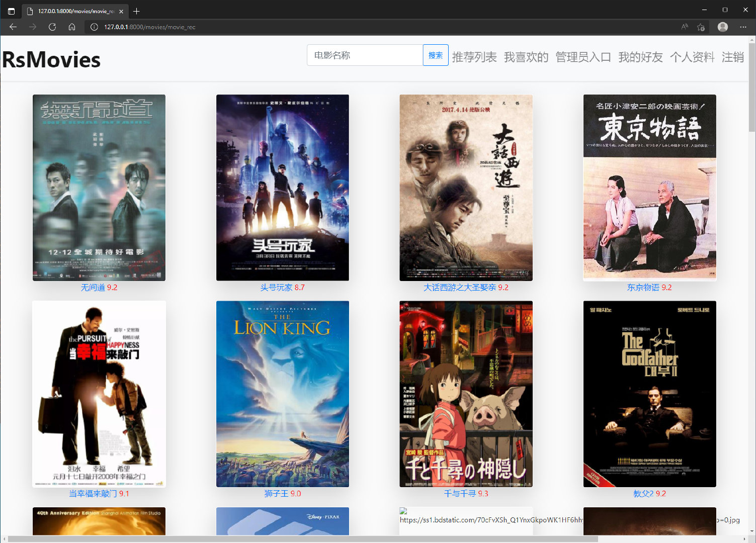The height and width of the screenshot is (543, 756).
Task: Reload the page with the refresh icon
Action: [52, 27]
